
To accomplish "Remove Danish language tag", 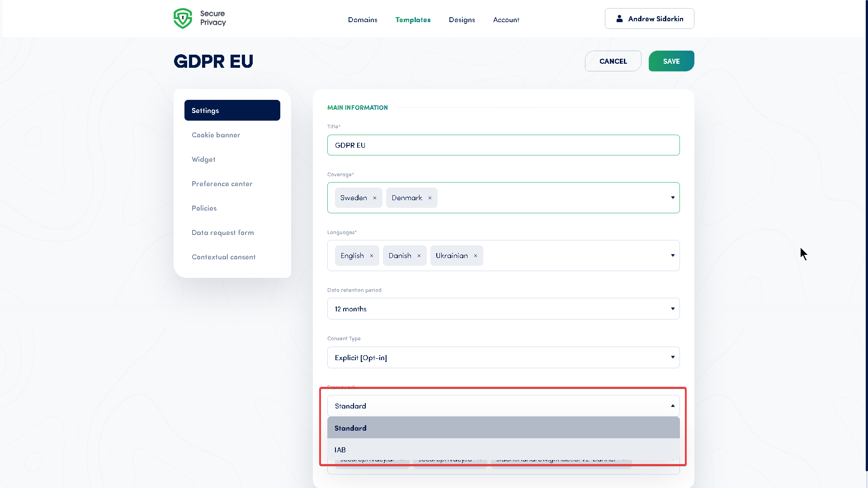I will click(x=419, y=256).
